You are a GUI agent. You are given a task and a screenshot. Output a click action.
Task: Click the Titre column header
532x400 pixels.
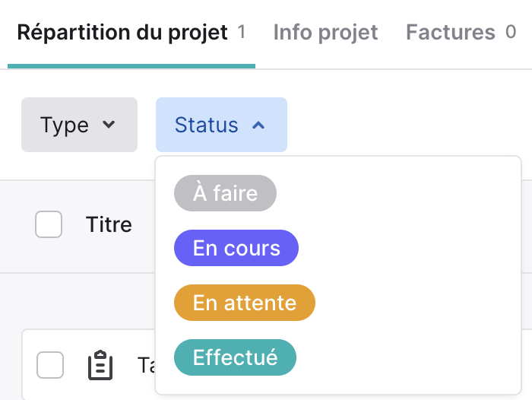109,224
